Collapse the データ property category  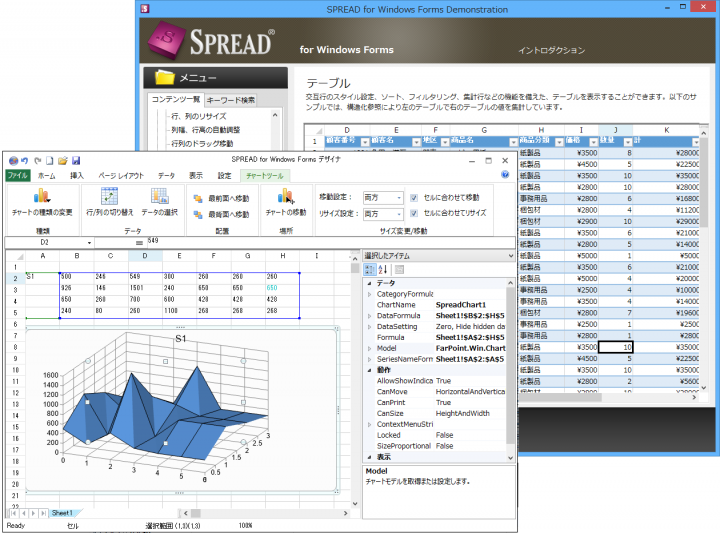tap(369, 283)
